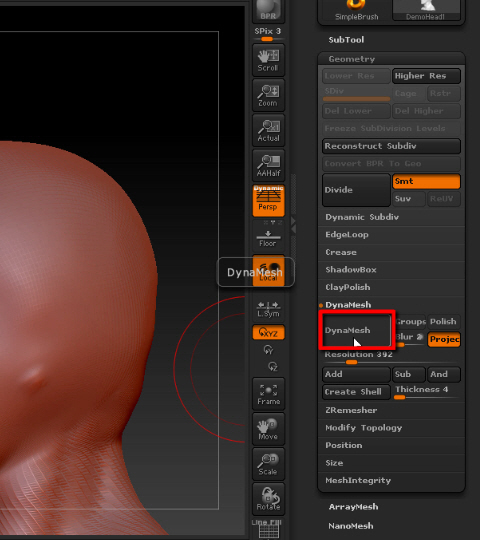This screenshot has height=540, width=480.
Task: Click Reconstruct Subdiv button
Action: [x=391, y=146]
